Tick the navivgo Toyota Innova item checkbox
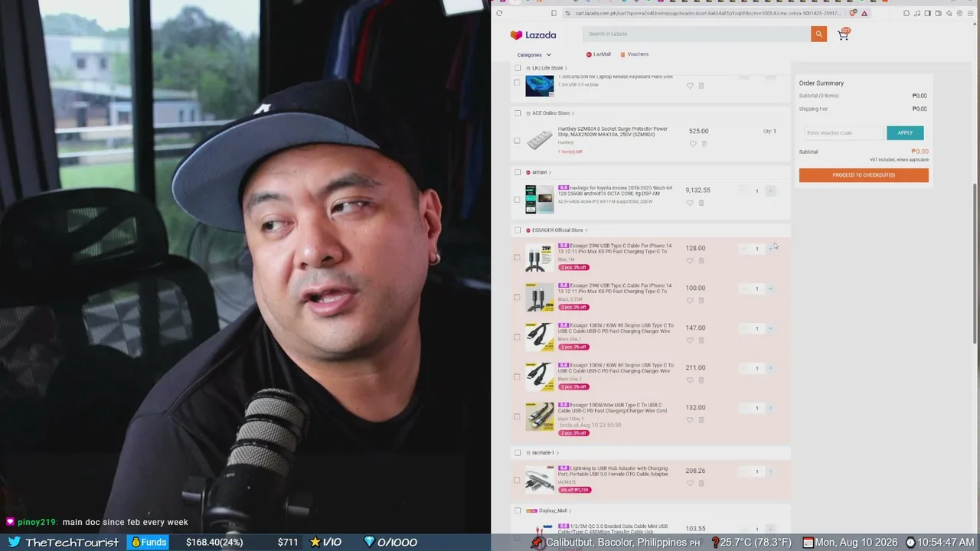980x551 pixels. [518, 200]
